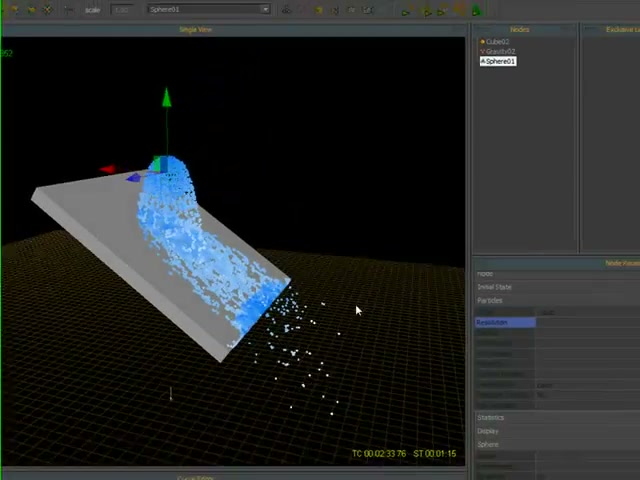The image size is (640, 480).
Task: Click the icon right of Sphere01 dropdown
Action: pos(287,10)
